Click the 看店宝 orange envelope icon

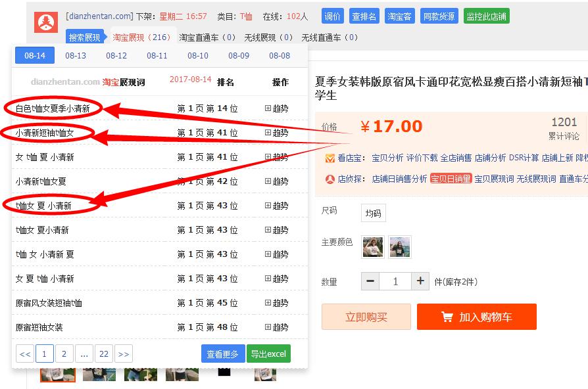click(x=330, y=158)
